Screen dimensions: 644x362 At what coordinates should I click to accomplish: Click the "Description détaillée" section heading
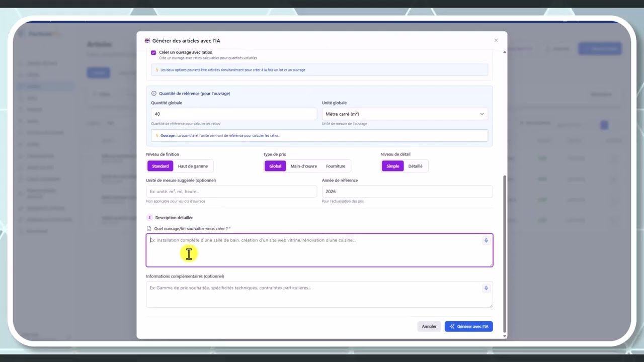coord(174,218)
